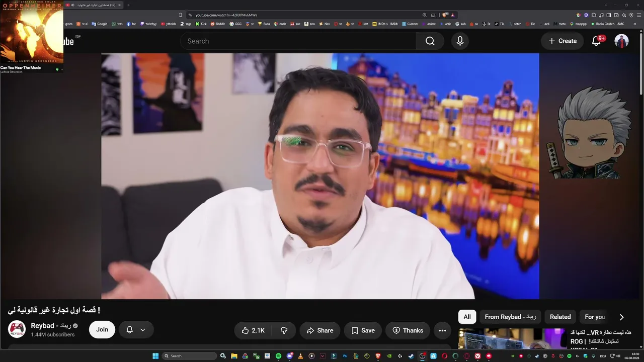Click inside the YouTube search field
This screenshot has height=362, width=644.
pyautogui.click(x=298, y=41)
